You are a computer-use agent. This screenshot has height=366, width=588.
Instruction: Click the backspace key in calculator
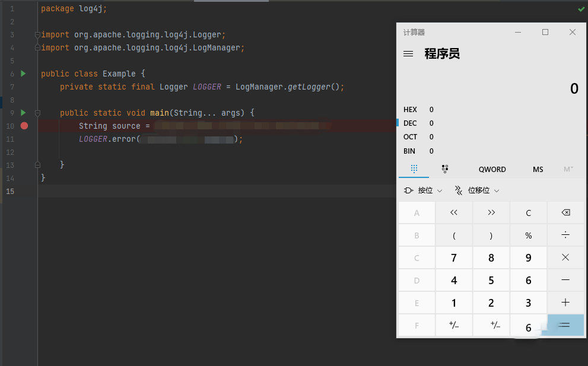click(x=565, y=212)
